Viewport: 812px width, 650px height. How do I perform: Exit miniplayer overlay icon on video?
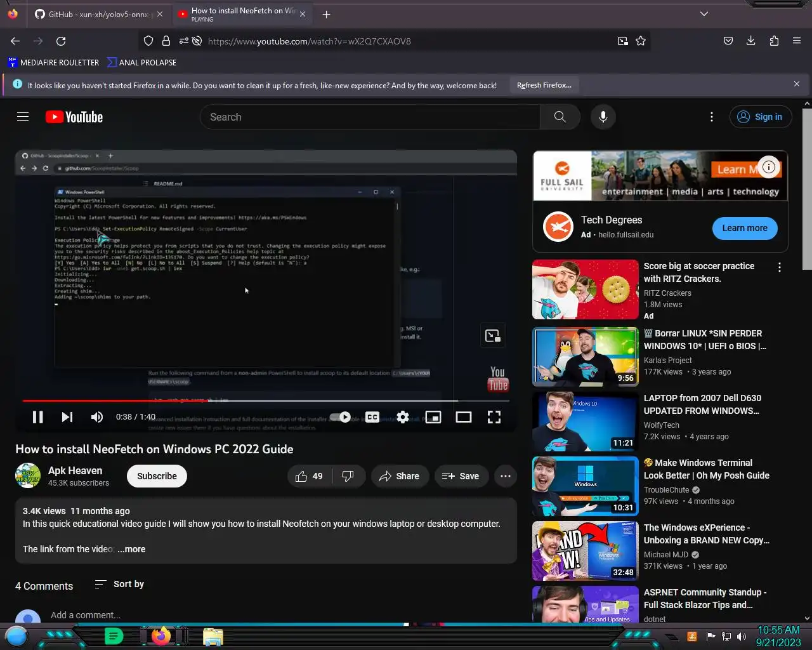[x=493, y=336]
